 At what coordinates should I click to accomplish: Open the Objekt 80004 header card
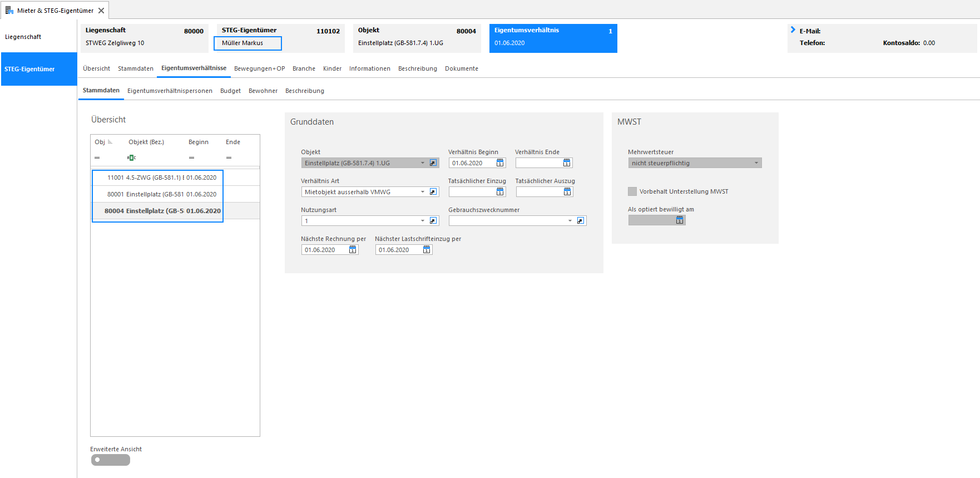417,38
